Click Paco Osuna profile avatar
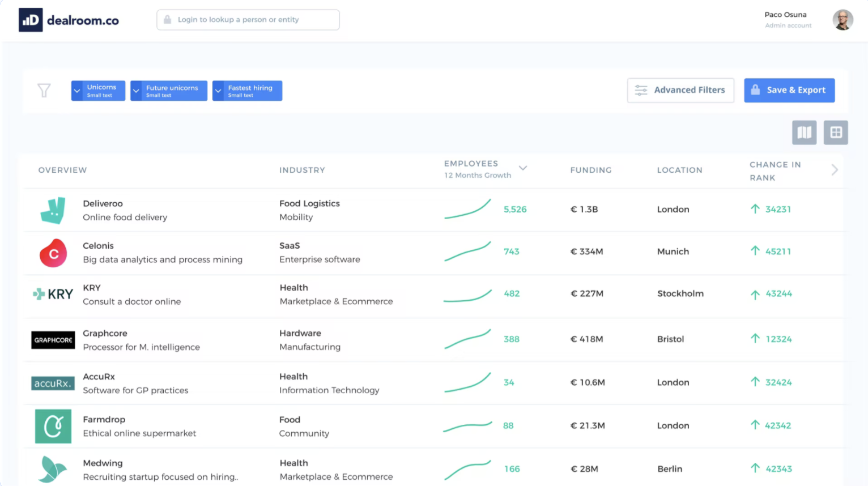The width and height of the screenshot is (868, 486). click(x=843, y=20)
